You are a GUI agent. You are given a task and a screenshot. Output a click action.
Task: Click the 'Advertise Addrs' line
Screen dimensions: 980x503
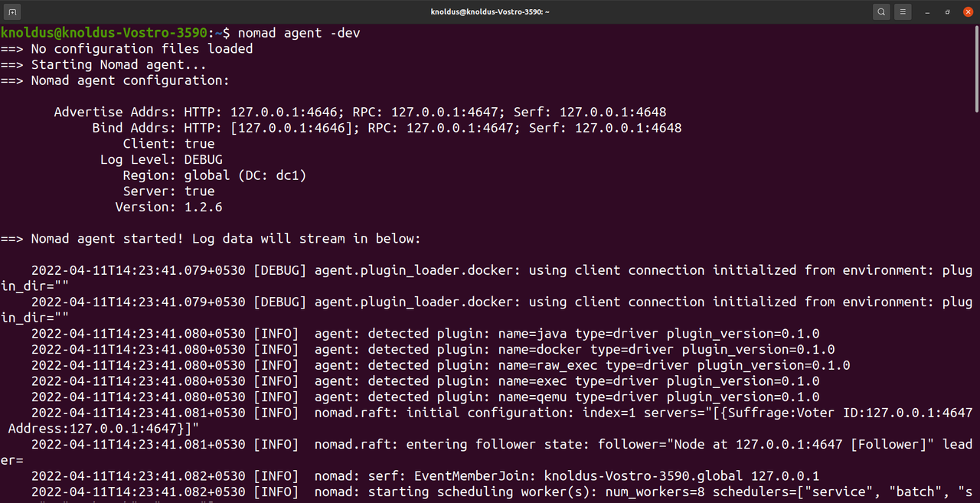pos(360,112)
